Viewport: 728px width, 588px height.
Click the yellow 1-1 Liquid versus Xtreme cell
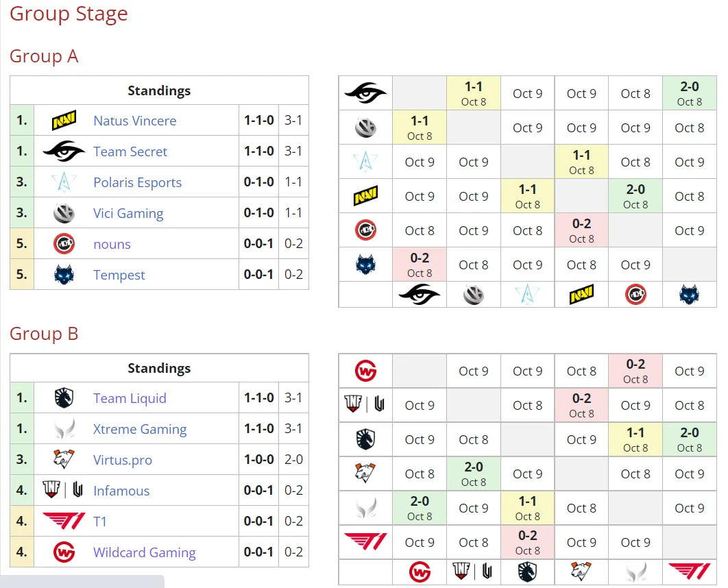click(635, 439)
